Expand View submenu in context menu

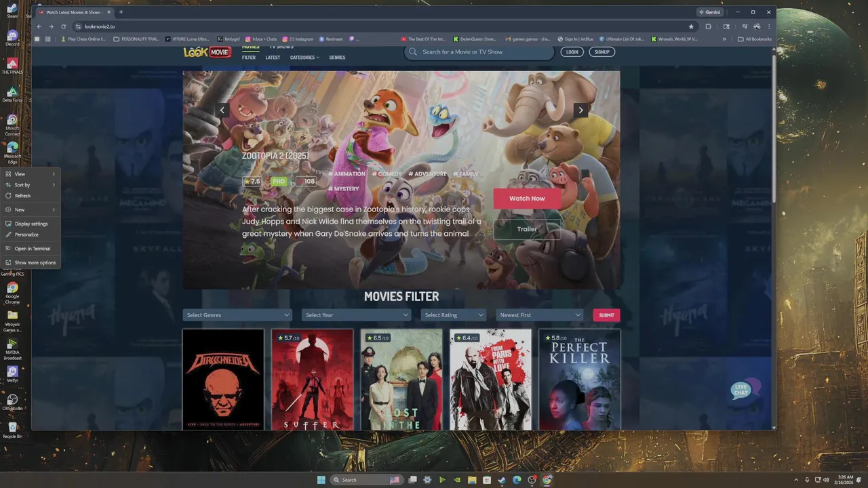(31, 174)
